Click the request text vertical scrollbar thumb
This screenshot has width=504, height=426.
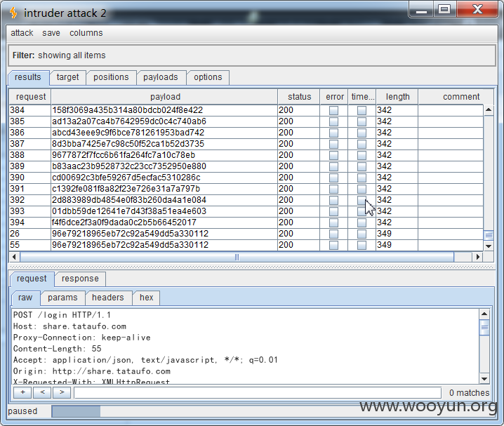(x=484, y=328)
